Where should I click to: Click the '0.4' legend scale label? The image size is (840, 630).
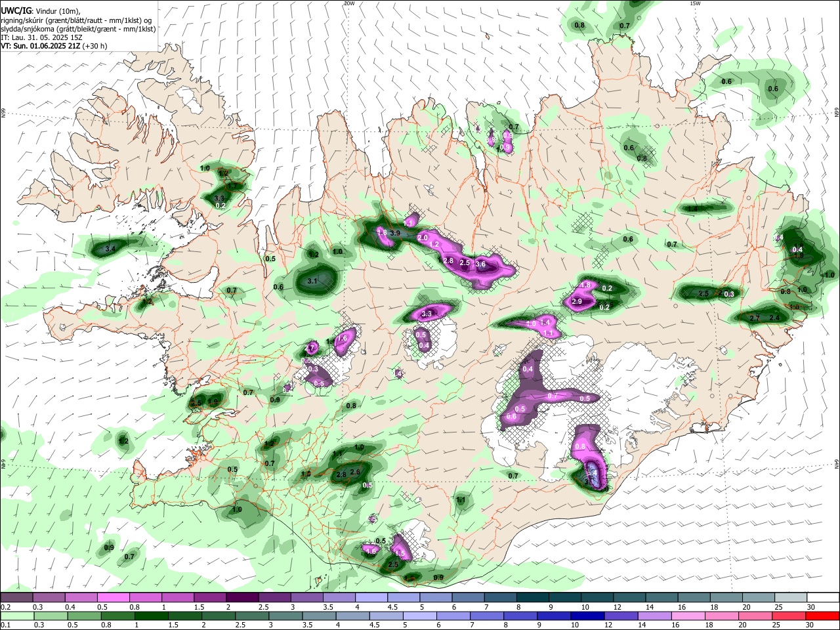click(70, 607)
